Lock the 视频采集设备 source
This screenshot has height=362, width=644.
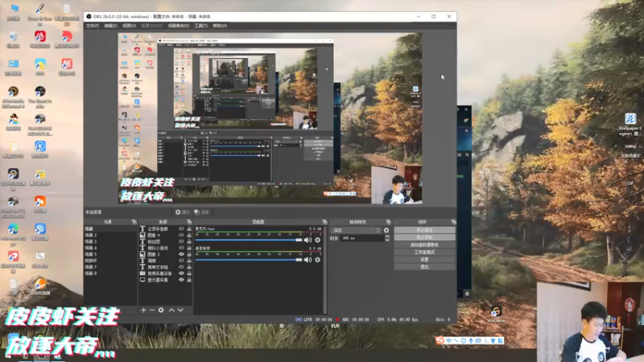[189, 274]
